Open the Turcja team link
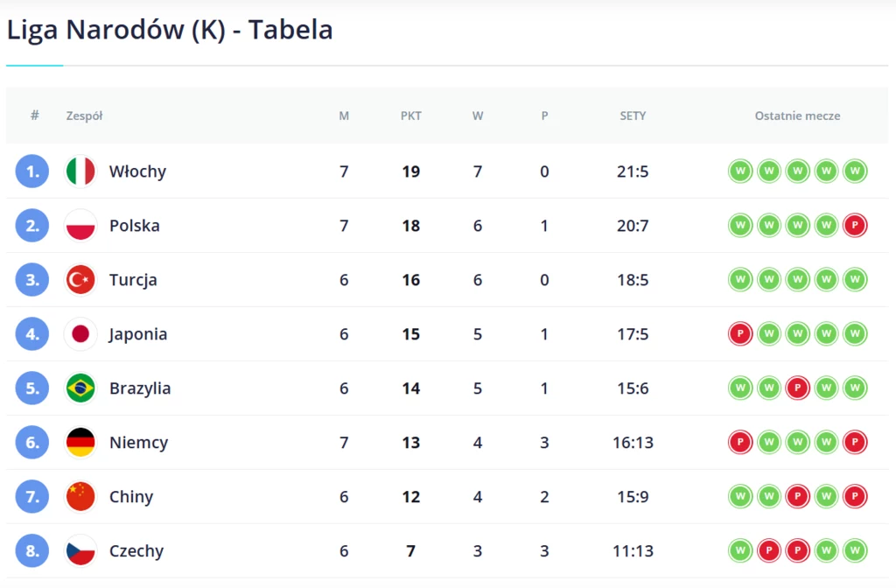896x588 pixels. (133, 280)
